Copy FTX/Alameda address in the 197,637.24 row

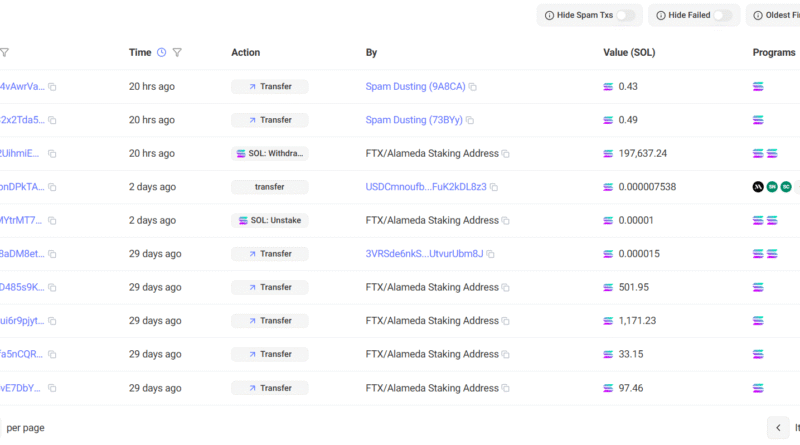coord(505,154)
